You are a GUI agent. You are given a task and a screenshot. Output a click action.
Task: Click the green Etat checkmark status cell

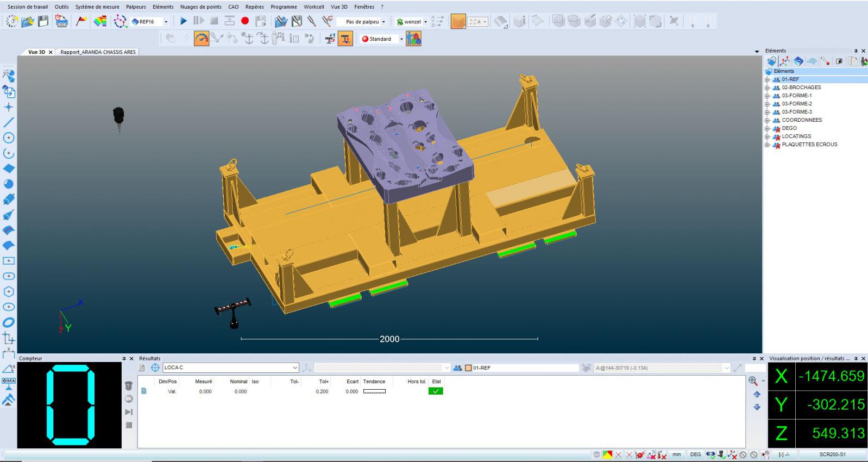[436, 391]
